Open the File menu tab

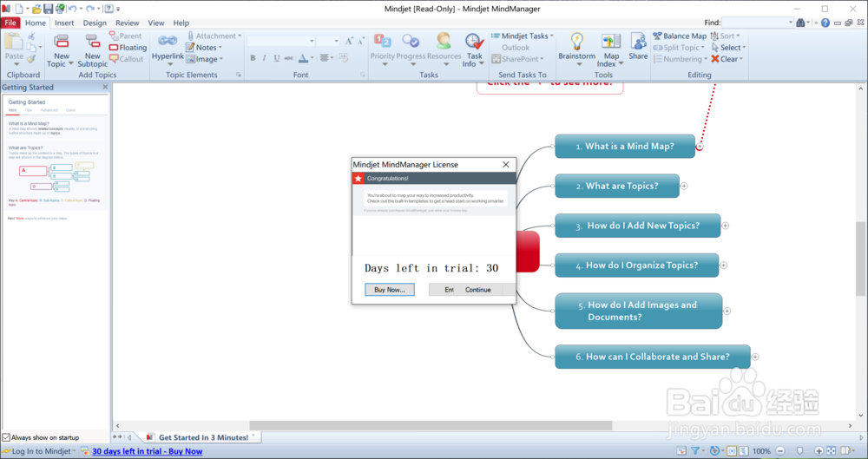click(x=10, y=23)
